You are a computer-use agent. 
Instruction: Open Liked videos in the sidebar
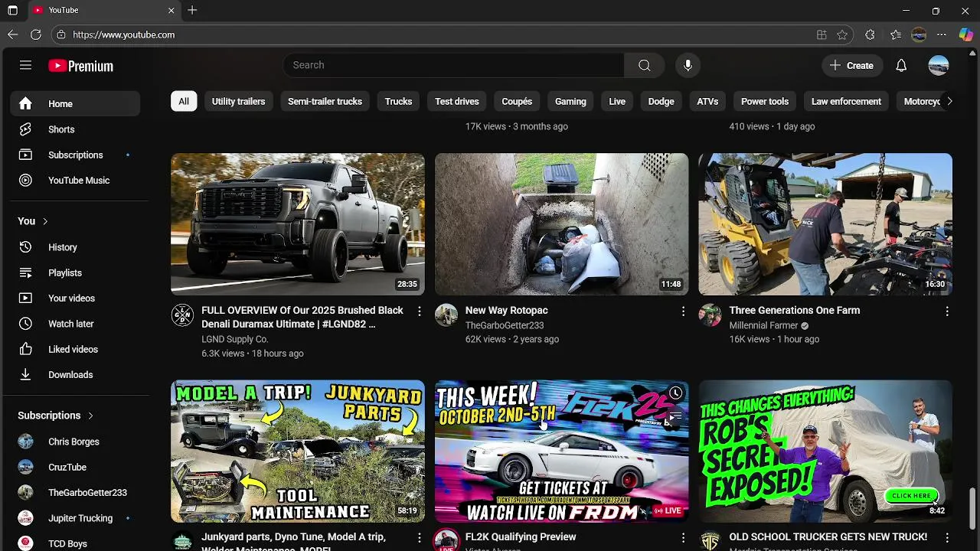coord(75,349)
